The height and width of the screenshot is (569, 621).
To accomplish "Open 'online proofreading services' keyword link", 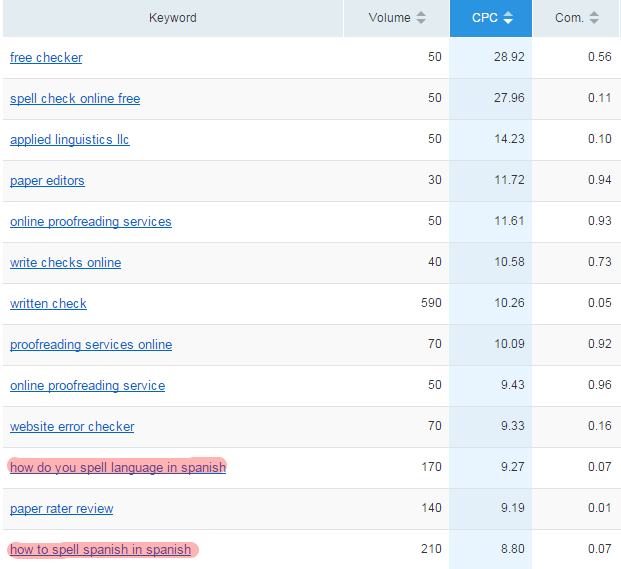I will coord(91,222).
